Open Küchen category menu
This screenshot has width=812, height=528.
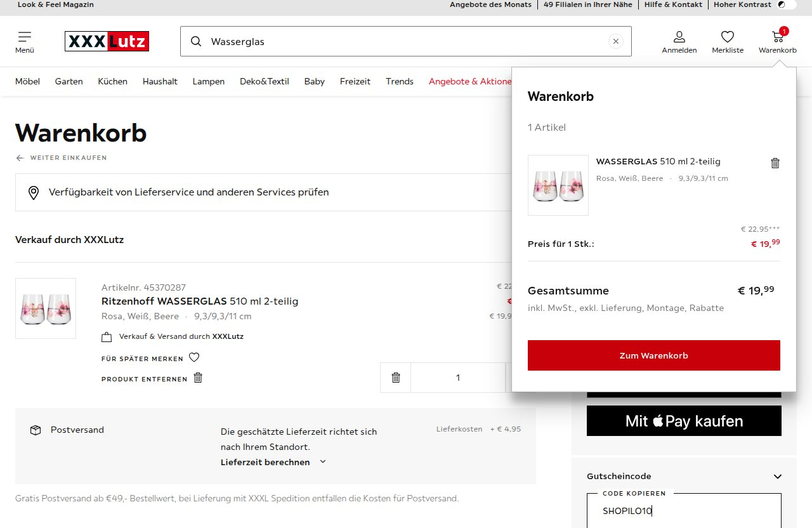[x=112, y=81]
